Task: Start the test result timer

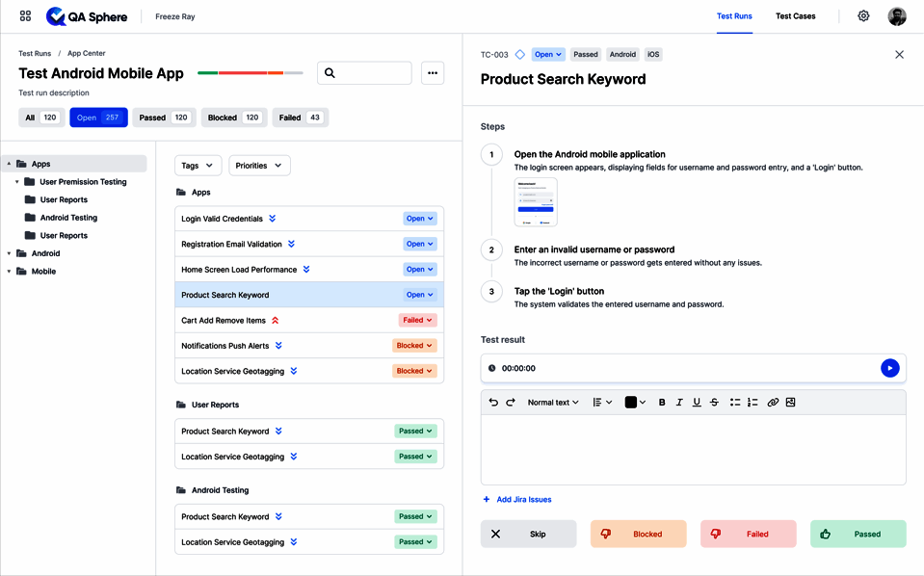Action: pyautogui.click(x=889, y=368)
